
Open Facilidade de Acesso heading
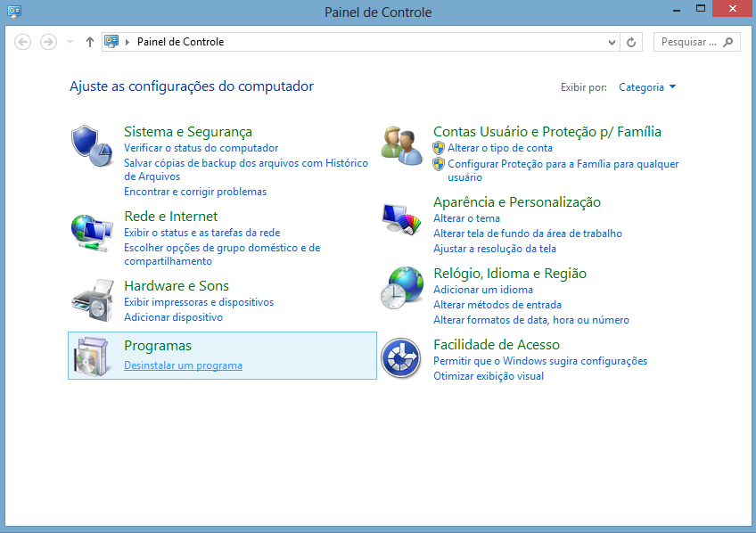point(497,345)
